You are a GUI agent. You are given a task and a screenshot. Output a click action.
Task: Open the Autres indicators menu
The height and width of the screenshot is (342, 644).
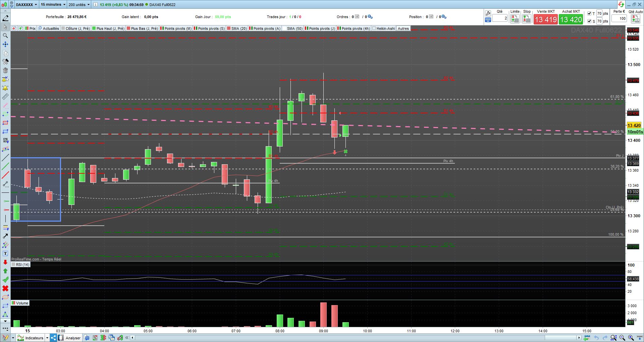pyautogui.click(x=403, y=28)
